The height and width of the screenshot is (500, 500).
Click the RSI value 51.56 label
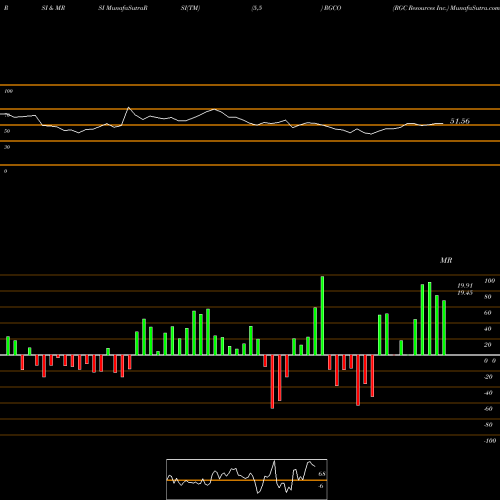click(x=460, y=121)
